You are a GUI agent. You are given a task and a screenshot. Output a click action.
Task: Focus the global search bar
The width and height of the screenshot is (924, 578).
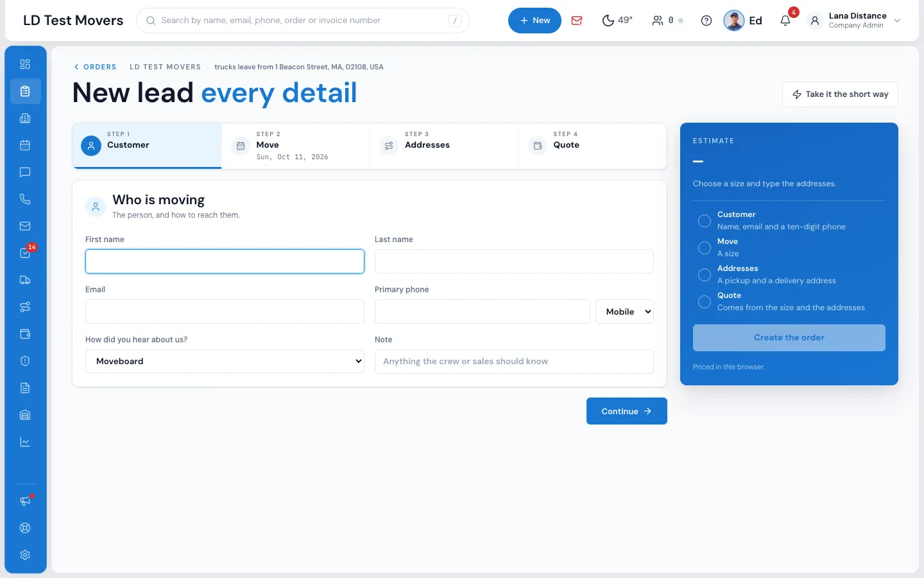tap(303, 21)
